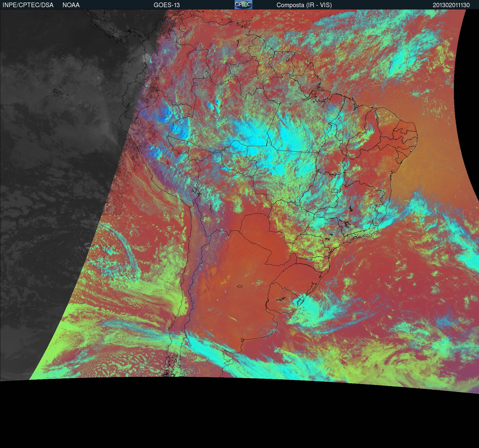Click the 201302011130 timestamp
Viewport: 479px width, 448px height.
coord(451,5)
